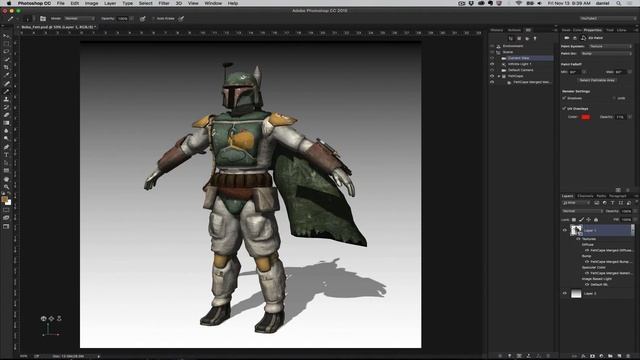Toggle the Shadows checkbox

coord(564,98)
